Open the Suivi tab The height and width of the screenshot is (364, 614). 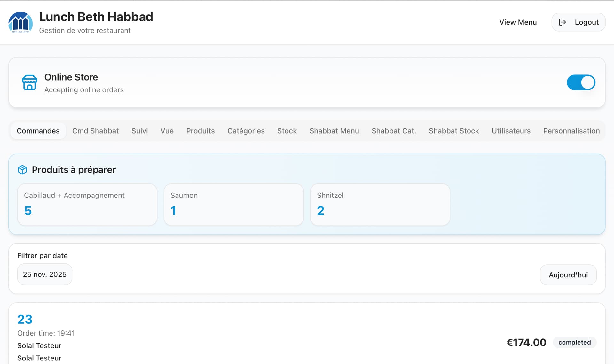[139, 131]
